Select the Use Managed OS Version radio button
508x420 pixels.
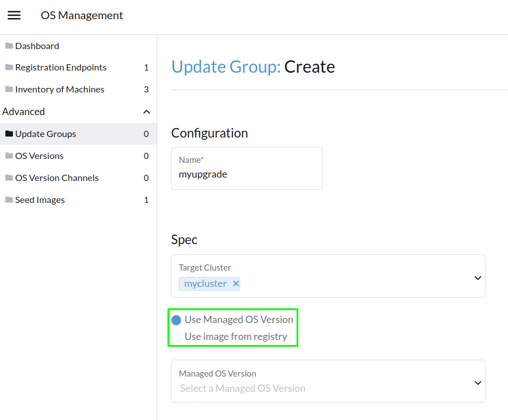[175, 320]
